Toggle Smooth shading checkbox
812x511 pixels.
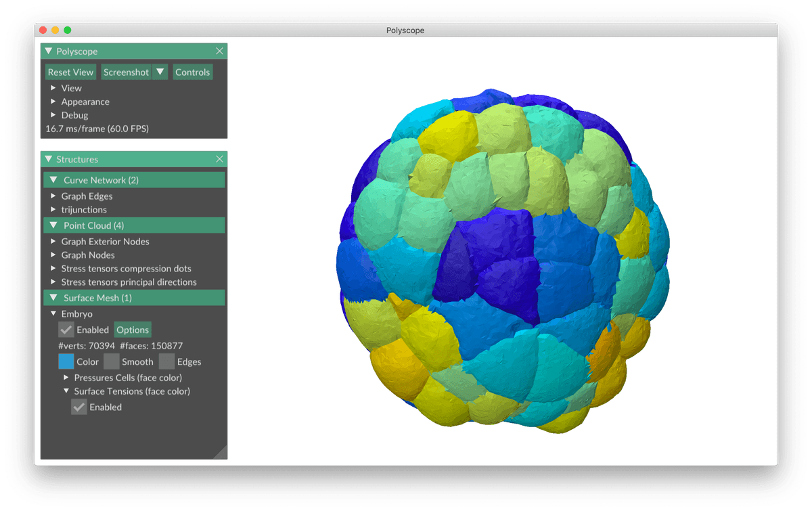112,361
